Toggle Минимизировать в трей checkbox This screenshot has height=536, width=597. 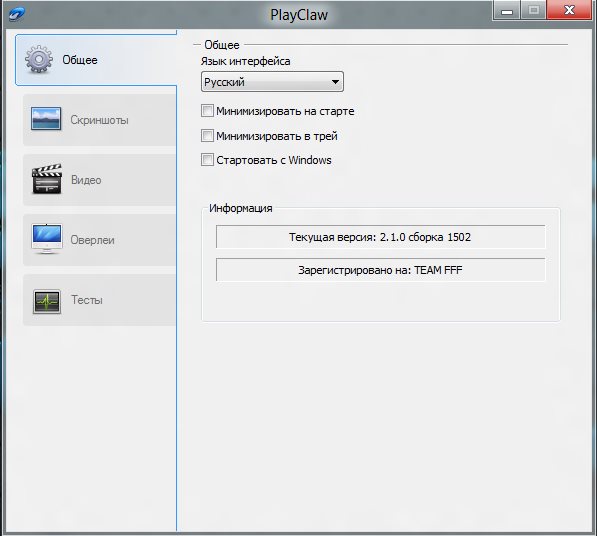207,136
